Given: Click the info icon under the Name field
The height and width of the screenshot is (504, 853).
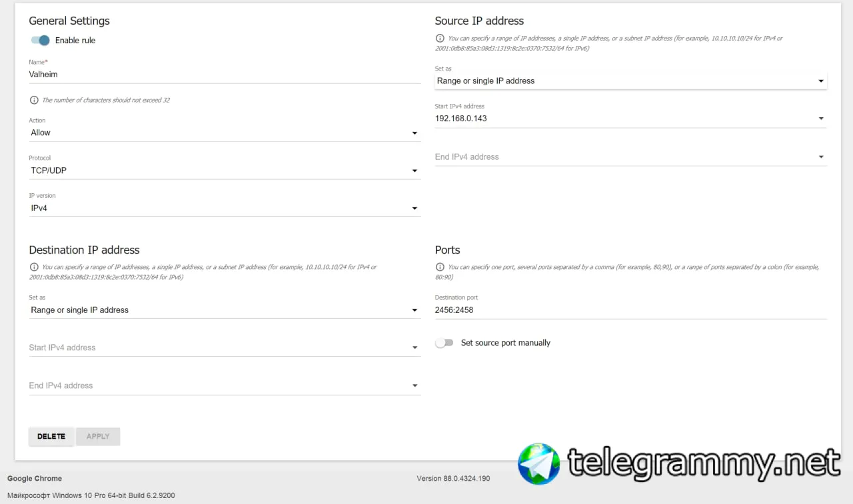Looking at the screenshot, I should (x=34, y=100).
